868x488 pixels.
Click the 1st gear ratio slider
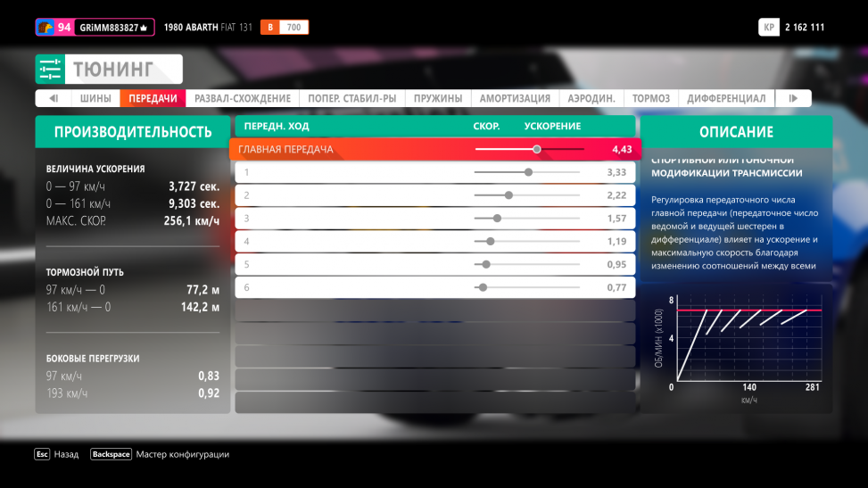(x=528, y=172)
